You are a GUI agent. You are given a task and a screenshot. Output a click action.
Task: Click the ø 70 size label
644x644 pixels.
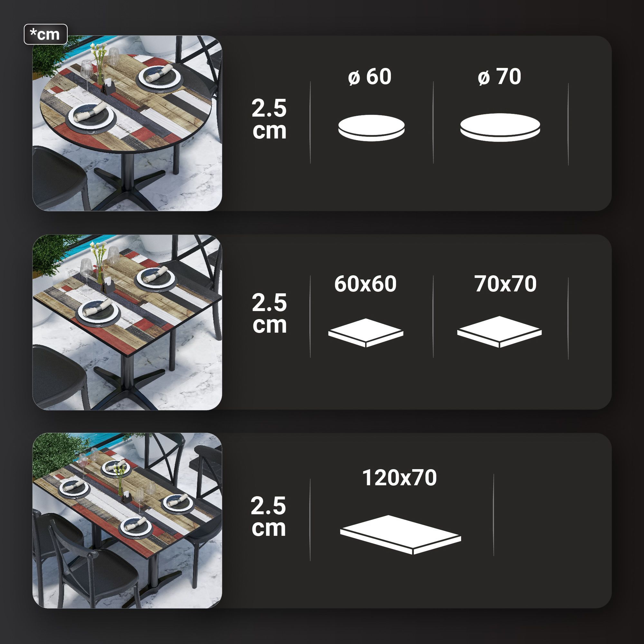pyautogui.click(x=499, y=77)
